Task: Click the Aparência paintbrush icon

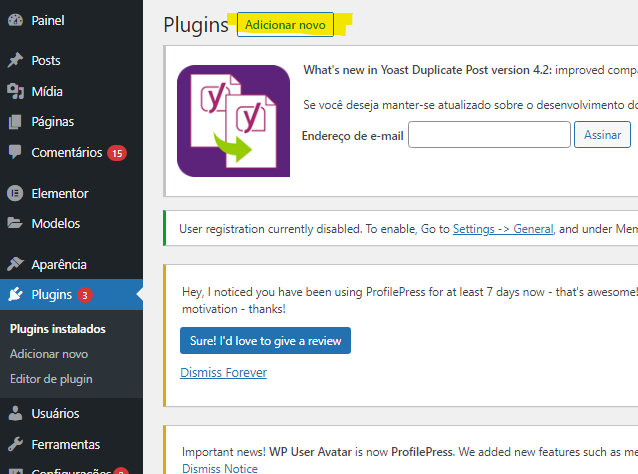Action: point(15,265)
